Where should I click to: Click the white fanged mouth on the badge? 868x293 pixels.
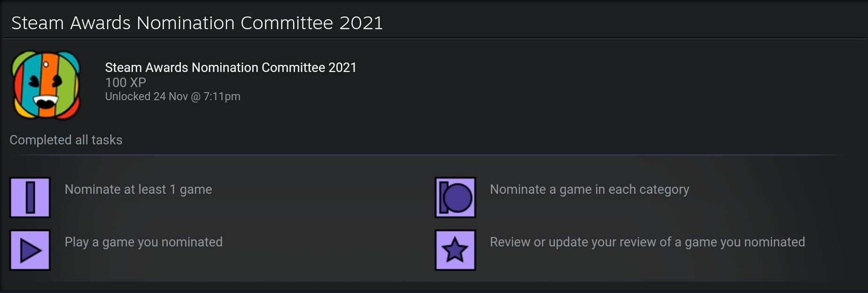pos(46,101)
